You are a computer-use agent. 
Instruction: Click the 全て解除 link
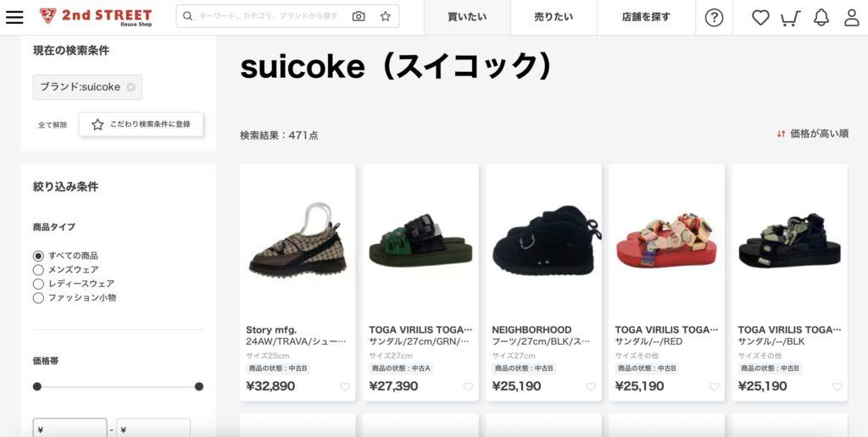coord(53,125)
